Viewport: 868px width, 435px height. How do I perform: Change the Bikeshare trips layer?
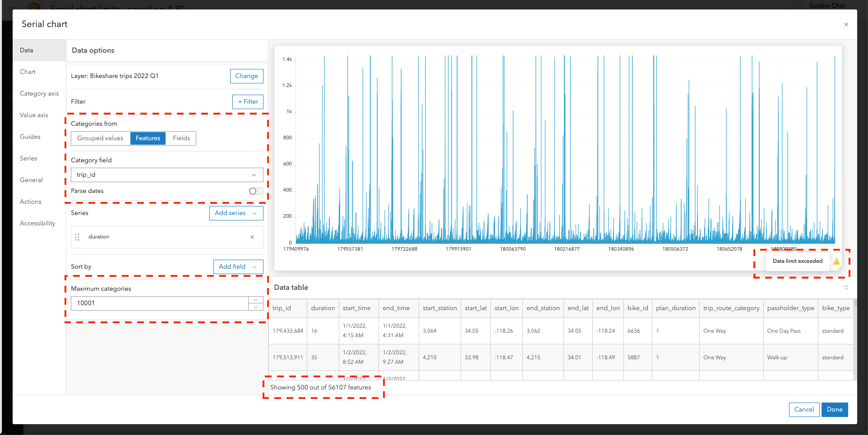246,76
